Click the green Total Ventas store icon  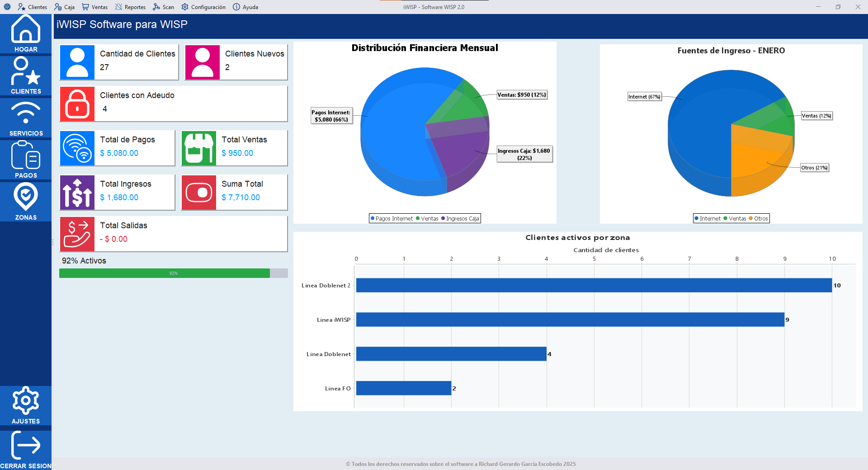199,148
